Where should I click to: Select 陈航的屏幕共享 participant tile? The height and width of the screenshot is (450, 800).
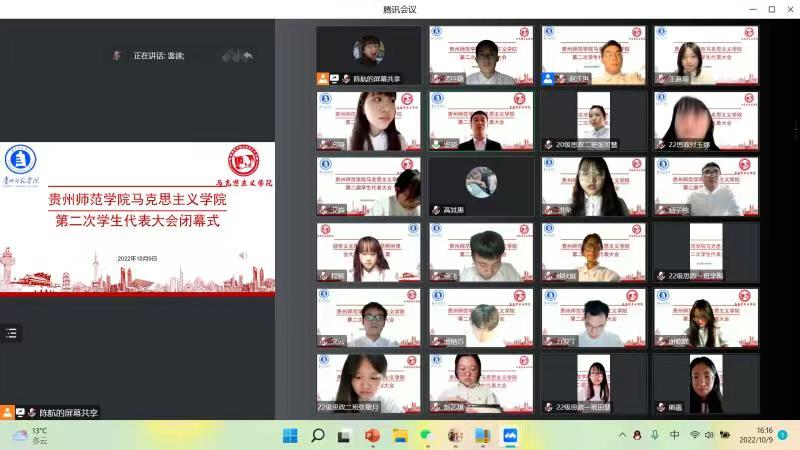(368, 55)
